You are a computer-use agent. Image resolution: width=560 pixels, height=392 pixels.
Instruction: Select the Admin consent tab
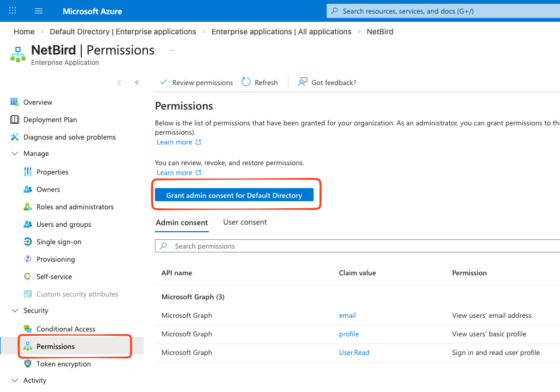point(182,222)
